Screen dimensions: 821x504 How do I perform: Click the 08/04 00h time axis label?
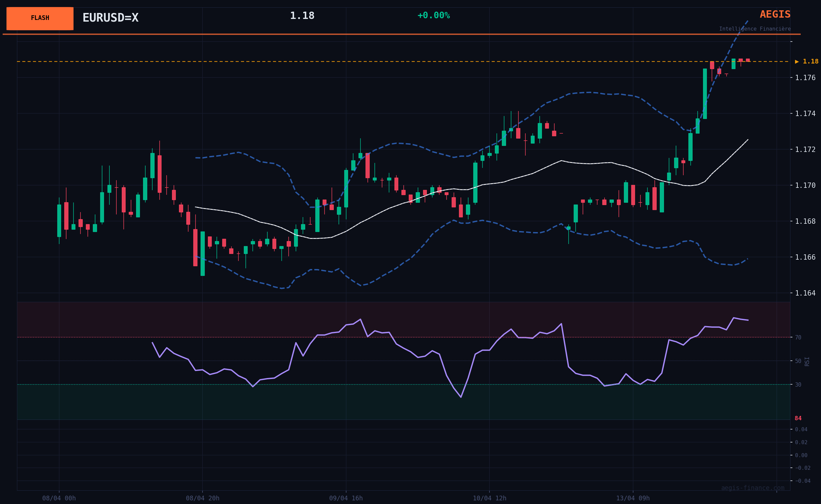click(59, 498)
